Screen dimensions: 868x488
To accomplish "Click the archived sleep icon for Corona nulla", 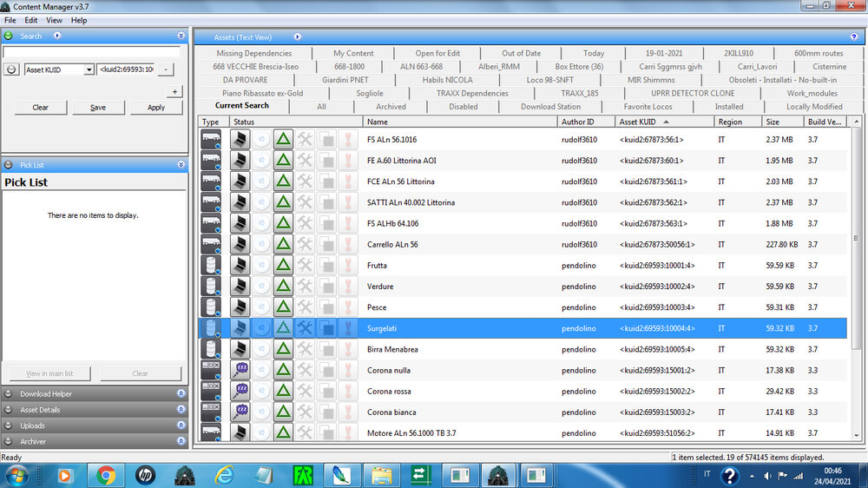I will (240, 371).
